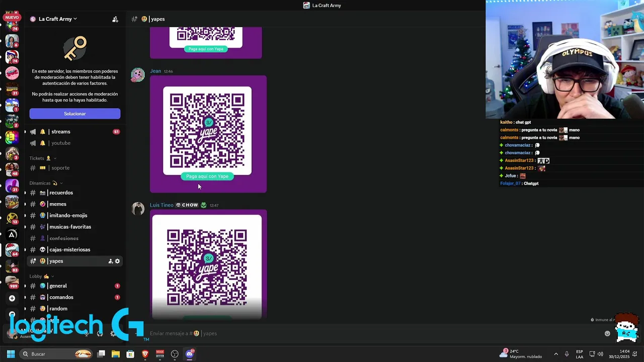Open the ESP LAA language switcher
This screenshot has width=644, height=362.
click(580, 354)
